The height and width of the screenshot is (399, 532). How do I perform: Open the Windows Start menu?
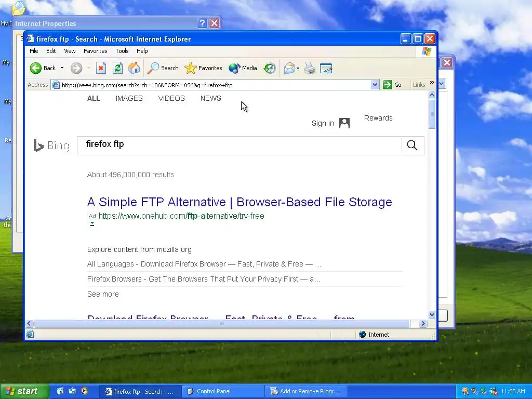click(x=24, y=391)
